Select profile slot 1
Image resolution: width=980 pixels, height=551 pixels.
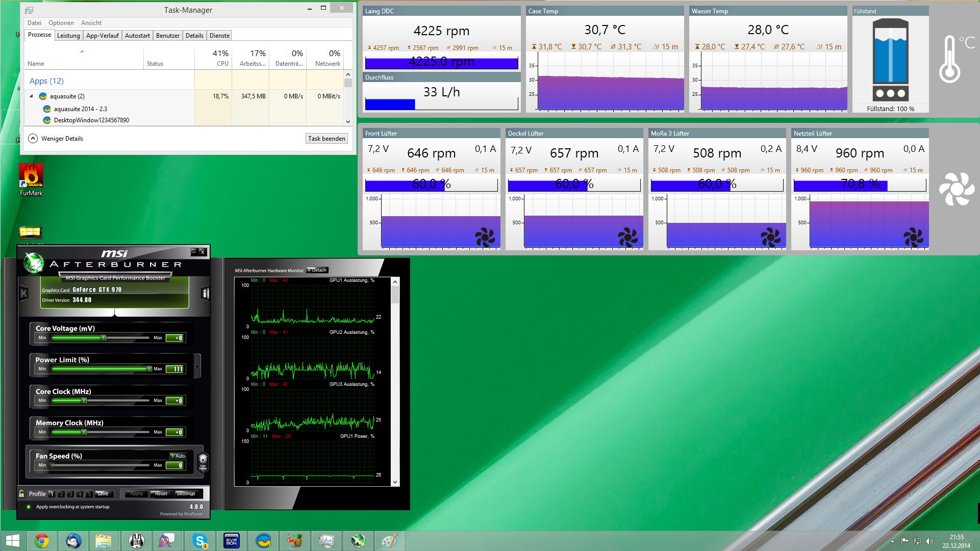[x=52, y=493]
